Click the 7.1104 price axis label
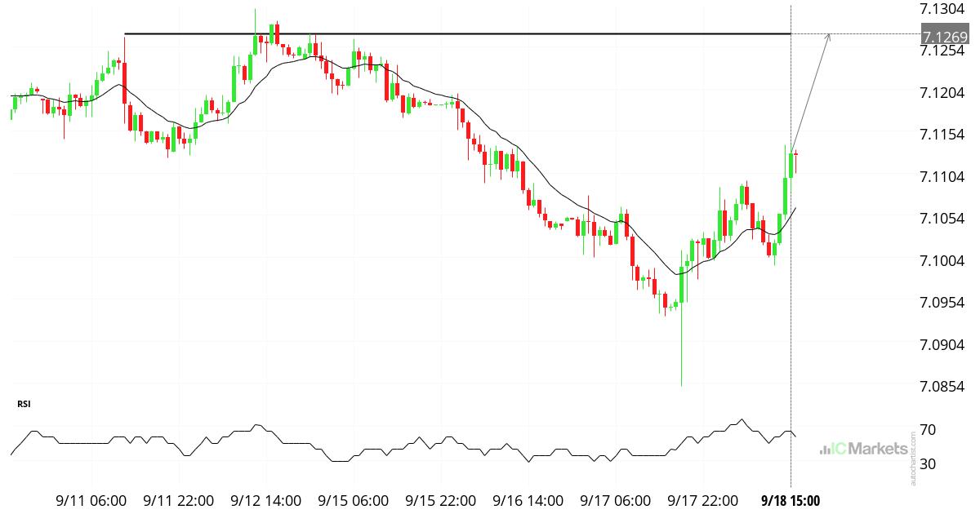 coord(943,176)
